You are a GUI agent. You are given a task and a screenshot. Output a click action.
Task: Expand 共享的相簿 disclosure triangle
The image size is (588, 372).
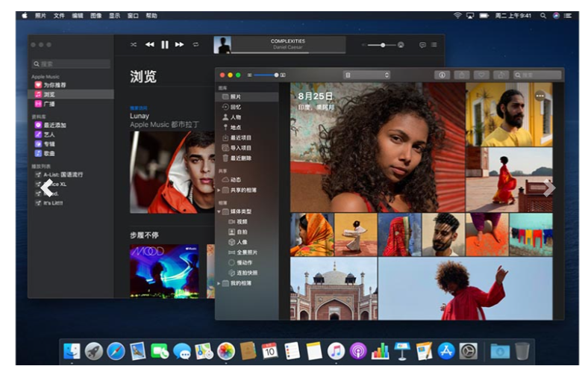click(219, 190)
